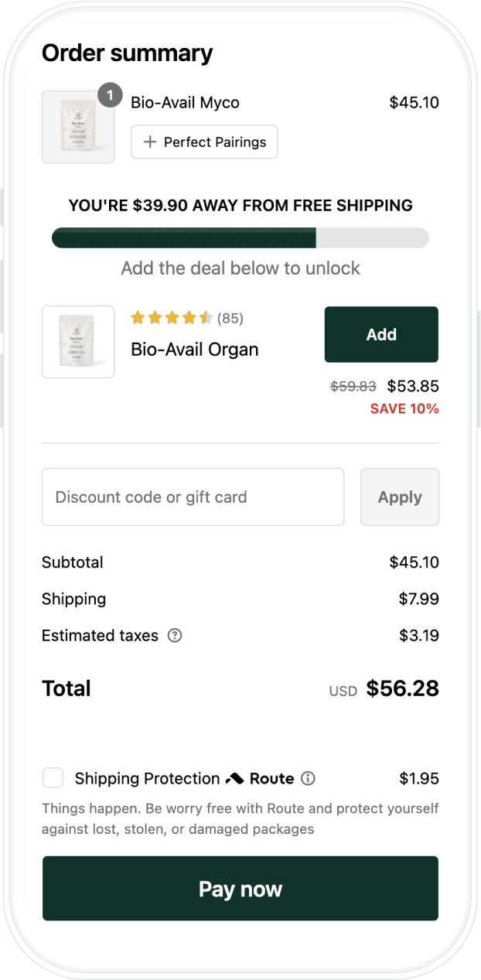Screen dimensions: 481x980
Task: Click the free shipping progress bar
Action: click(240, 237)
